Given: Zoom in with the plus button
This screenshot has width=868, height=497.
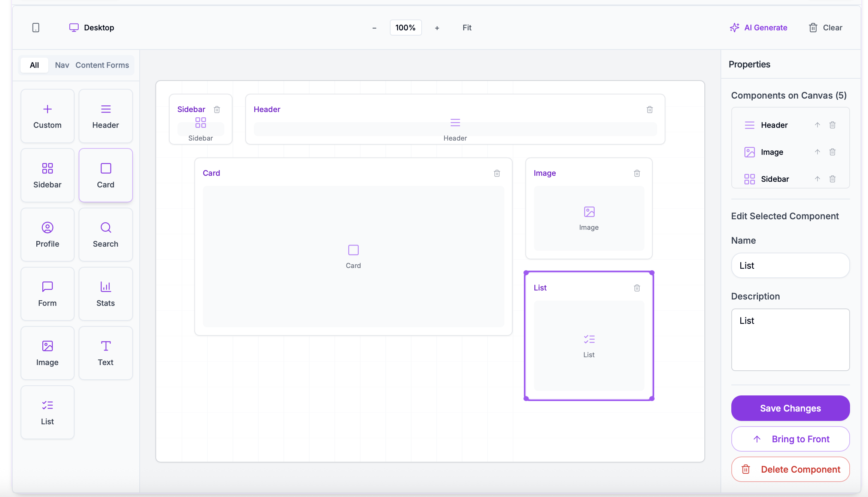Looking at the screenshot, I should point(437,28).
